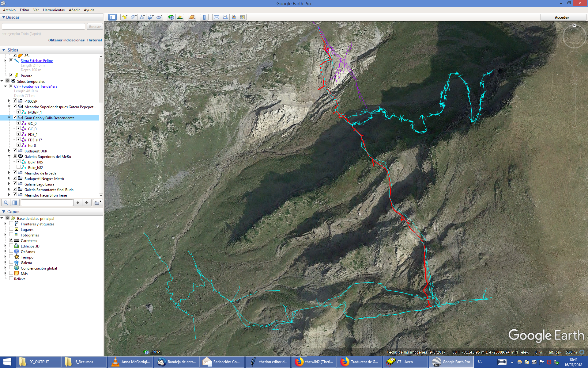Uncheck FD3_1 path checkbox
The width and height of the screenshot is (588, 368).
(x=19, y=134)
